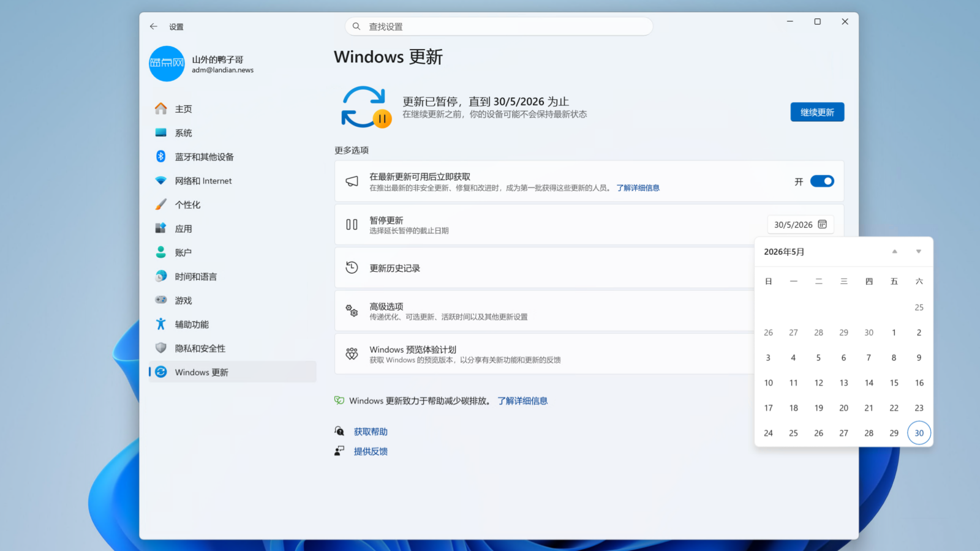
Task: Turn off the get latest updates toggle
Action: (822, 181)
